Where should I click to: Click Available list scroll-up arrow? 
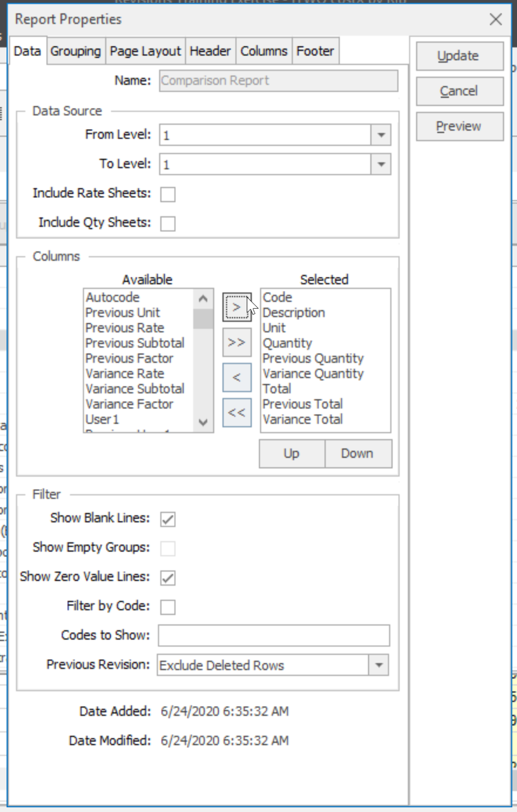point(203,298)
